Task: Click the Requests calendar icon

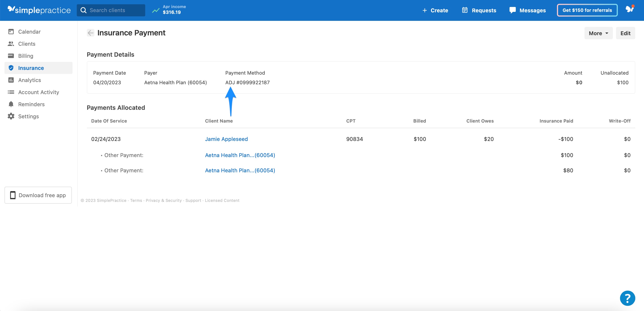Action: tap(465, 10)
